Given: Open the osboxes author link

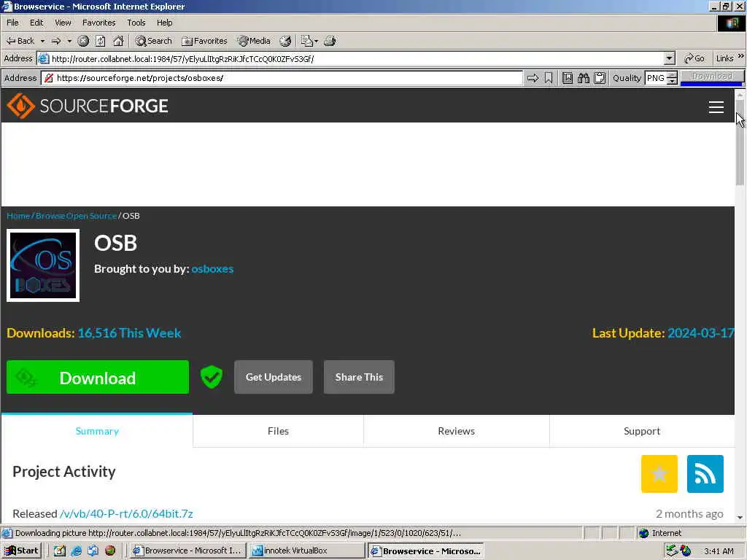Looking at the screenshot, I should pos(212,268).
